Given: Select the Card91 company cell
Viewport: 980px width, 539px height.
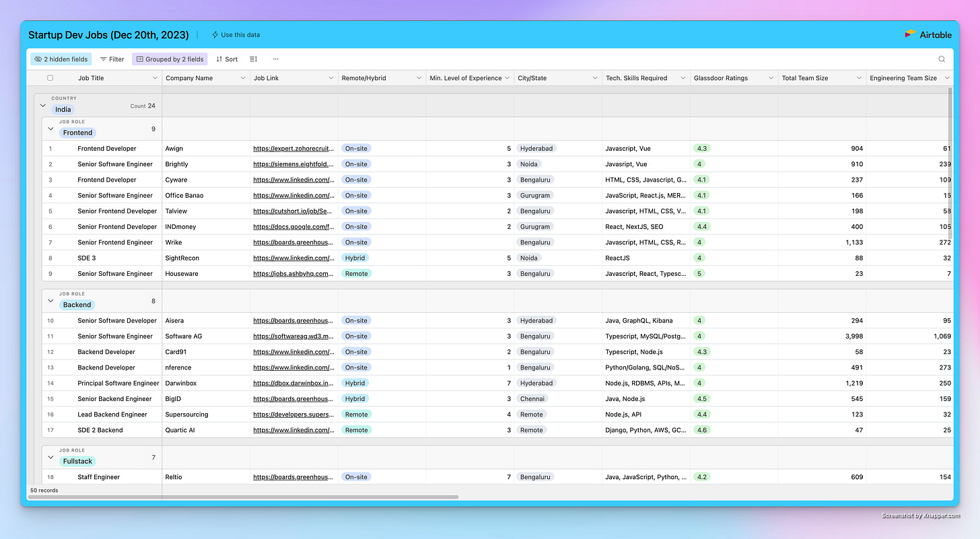Looking at the screenshot, I should (206, 352).
